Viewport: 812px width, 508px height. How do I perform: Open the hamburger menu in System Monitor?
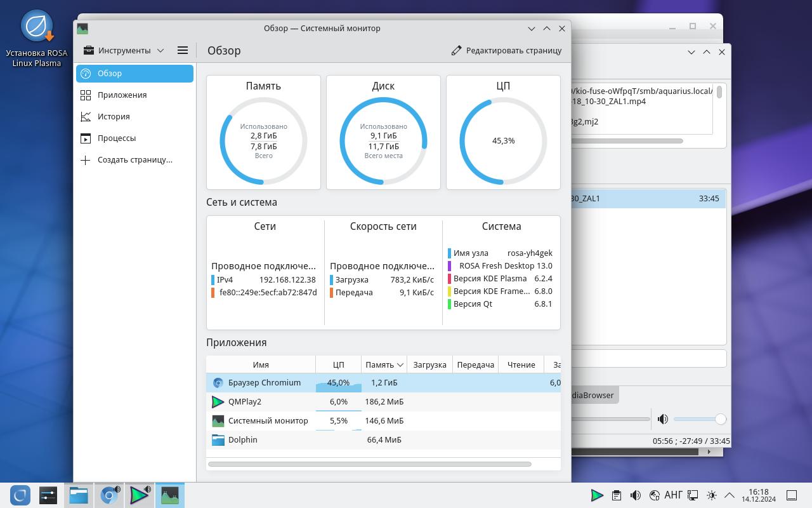point(182,50)
